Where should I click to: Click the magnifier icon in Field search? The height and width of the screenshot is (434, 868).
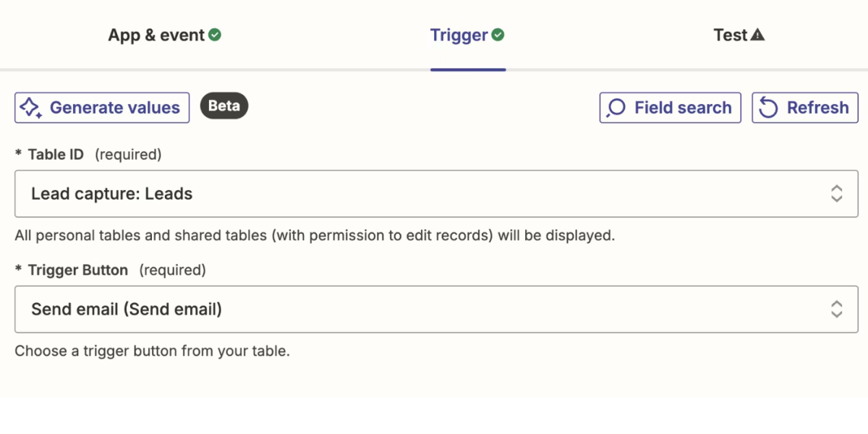[616, 108]
